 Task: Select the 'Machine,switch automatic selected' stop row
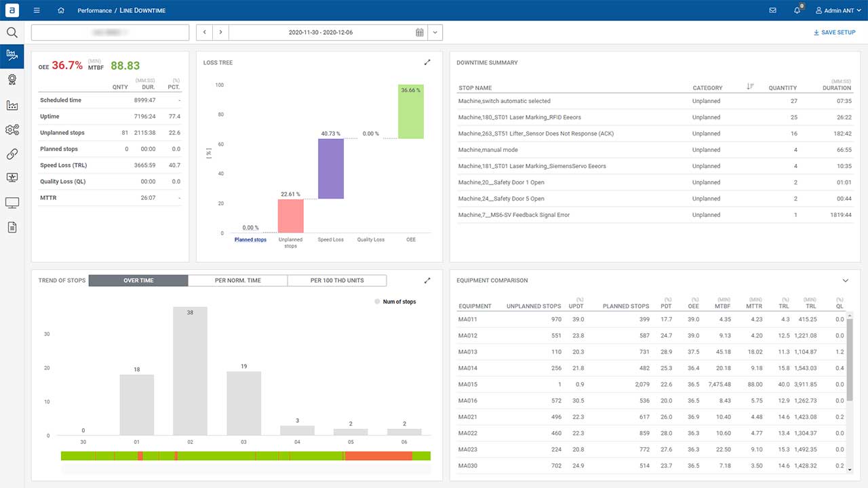coord(655,101)
